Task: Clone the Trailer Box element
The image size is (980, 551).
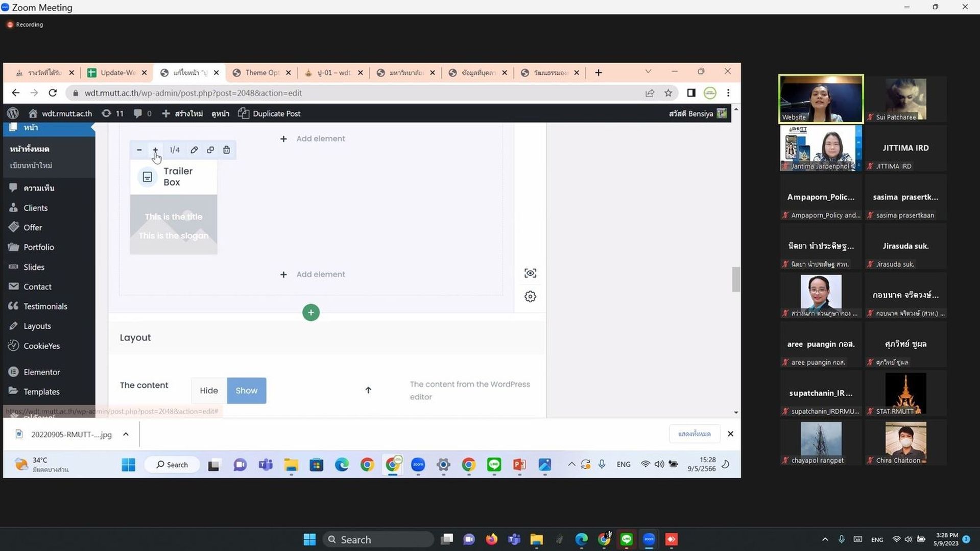Action: click(x=210, y=150)
